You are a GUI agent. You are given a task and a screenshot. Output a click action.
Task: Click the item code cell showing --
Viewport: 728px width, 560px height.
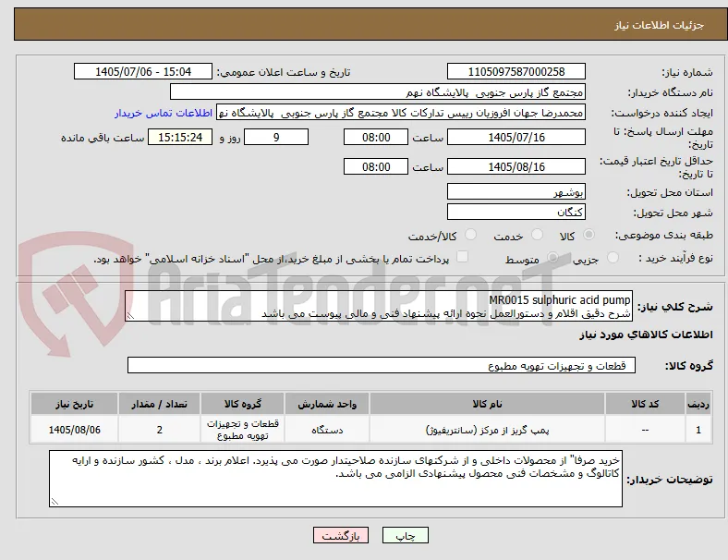click(x=646, y=430)
